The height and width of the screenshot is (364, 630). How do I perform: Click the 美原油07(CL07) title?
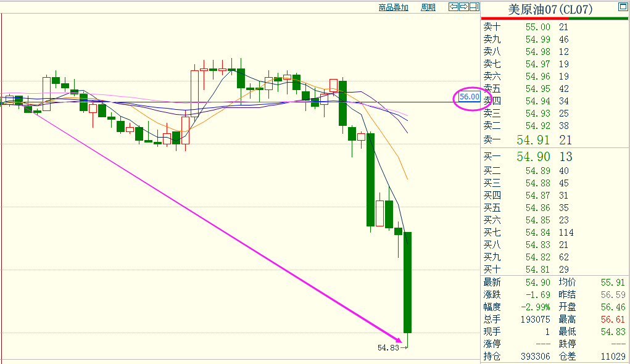point(550,9)
